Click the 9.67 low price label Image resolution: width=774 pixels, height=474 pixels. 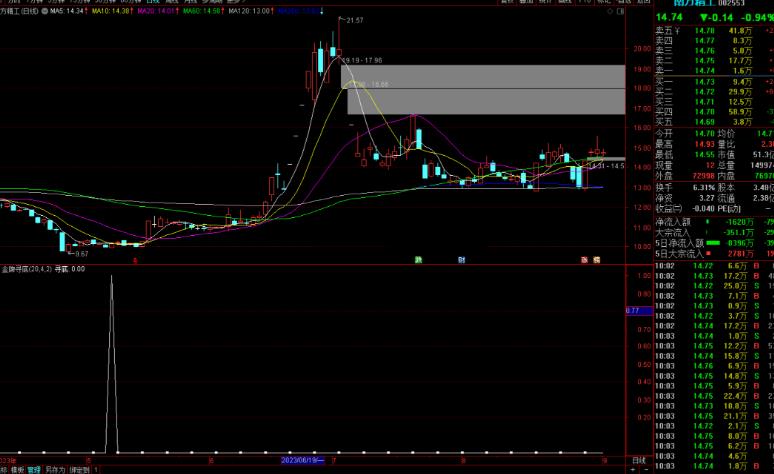click(x=81, y=254)
